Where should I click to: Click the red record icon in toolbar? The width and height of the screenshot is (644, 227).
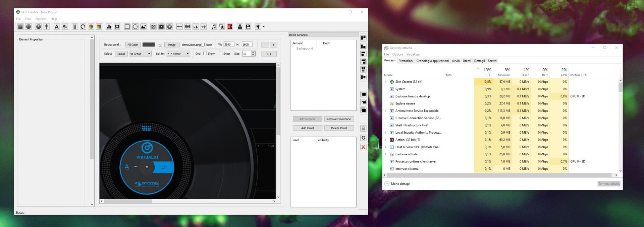(230, 27)
